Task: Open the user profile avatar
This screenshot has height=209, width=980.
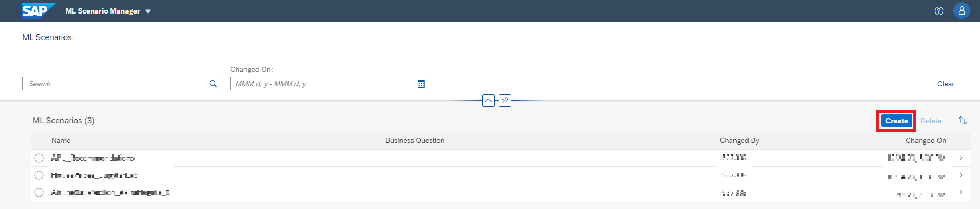Action: click(961, 10)
